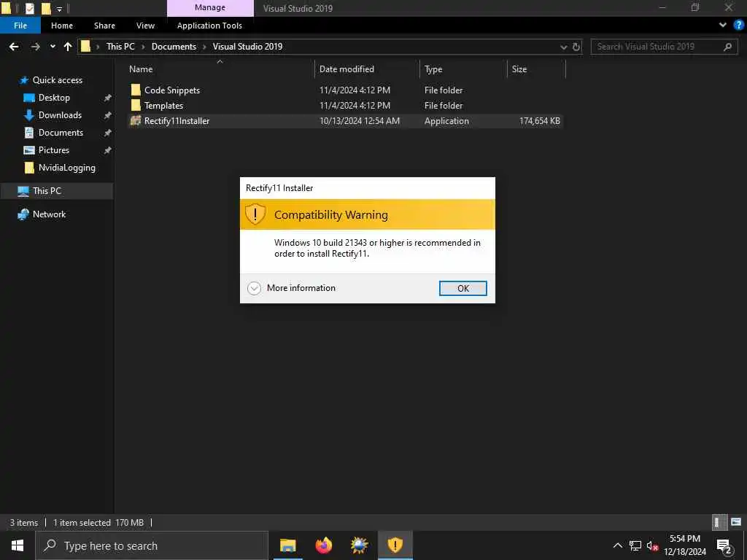This screenshot has height=560, width=747.
Task: Switch to details view in status bar
Action: tap(719, 522)
